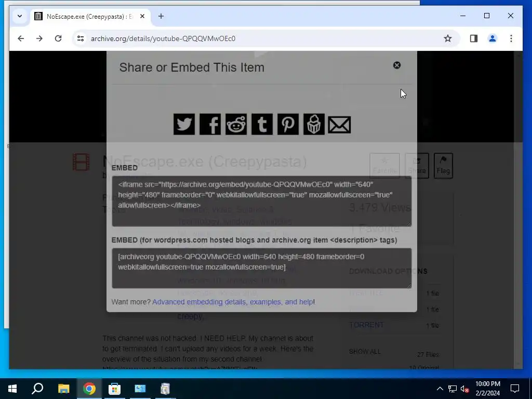Select the iframe EMBED code box
532x399 pixels.
(262, 201)
